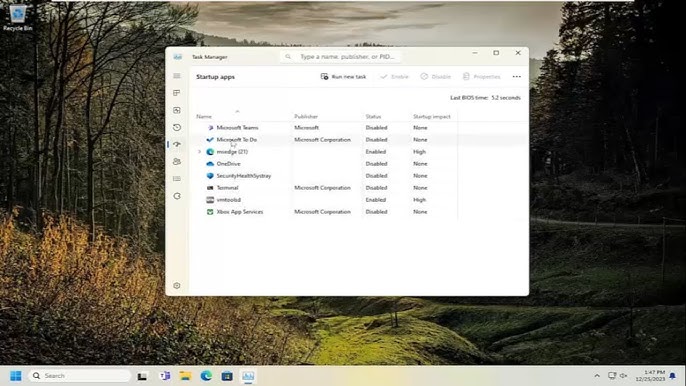This screenshot has height=386, width=686.
Task: Click the Enable toolbar button
Action: point(394,77)
